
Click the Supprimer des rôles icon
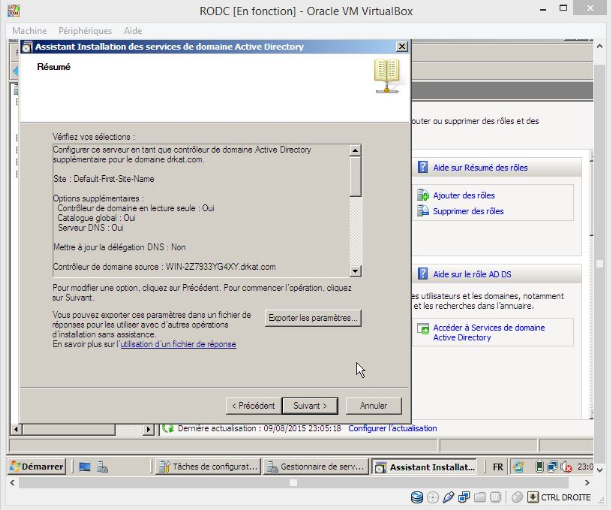pyautogui.click(x=423, y=210)
